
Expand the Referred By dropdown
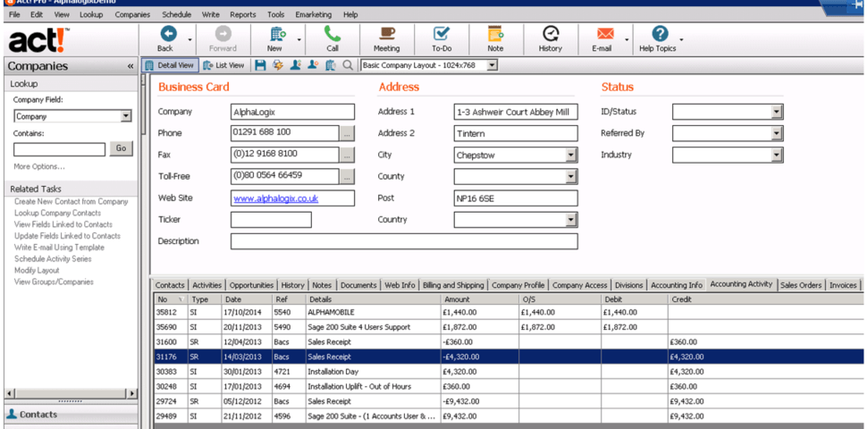click(777, 133)
